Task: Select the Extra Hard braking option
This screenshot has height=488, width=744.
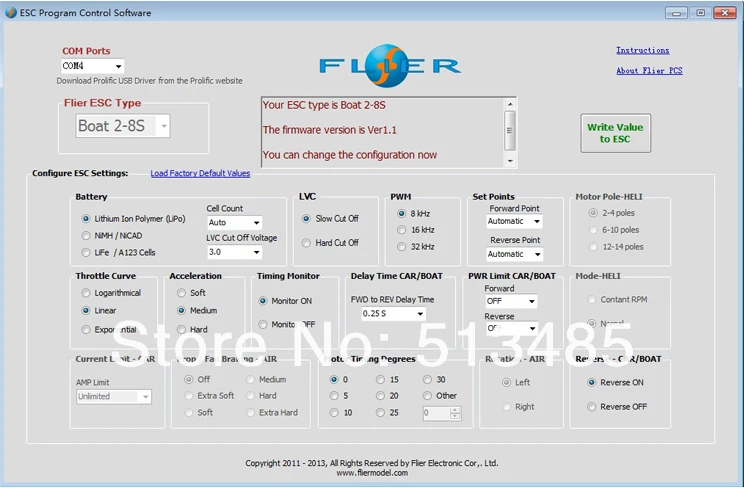Action: click(272, 413)
